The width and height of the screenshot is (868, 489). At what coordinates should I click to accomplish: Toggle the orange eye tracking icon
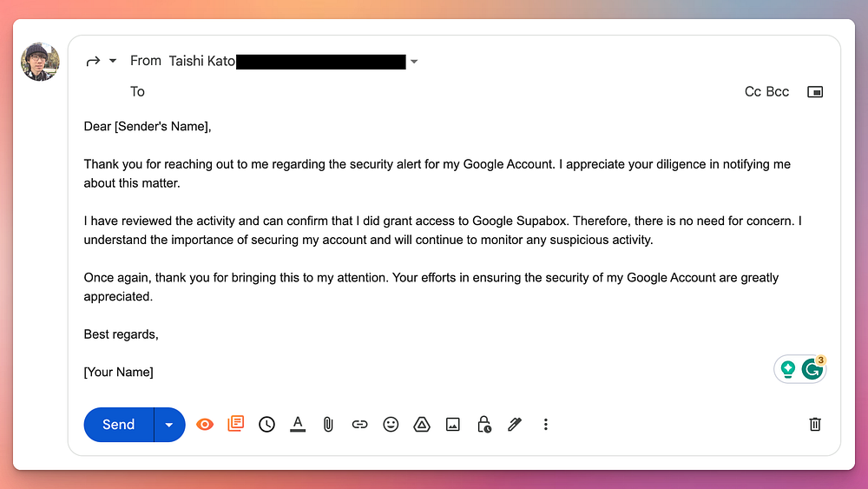tap(205, 425)
